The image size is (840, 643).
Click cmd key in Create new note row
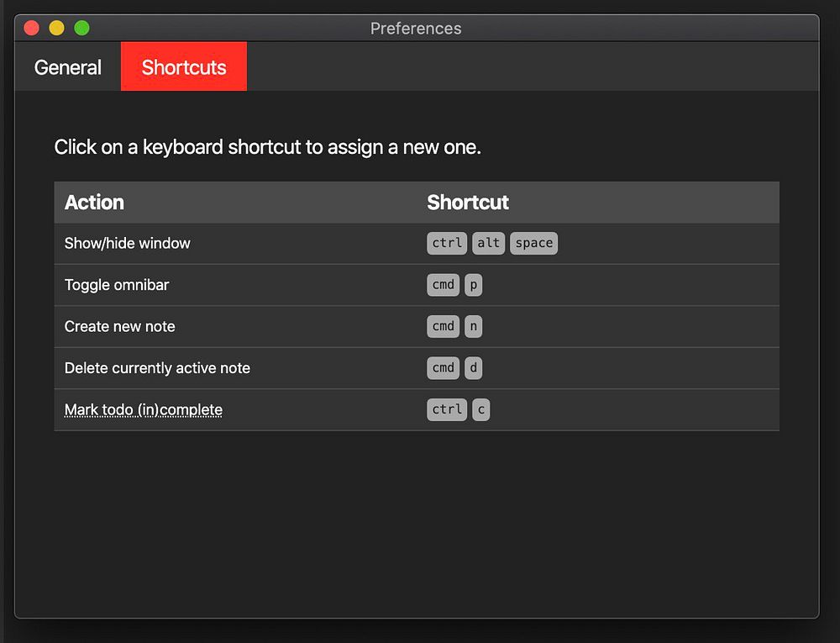click(443, 326)
